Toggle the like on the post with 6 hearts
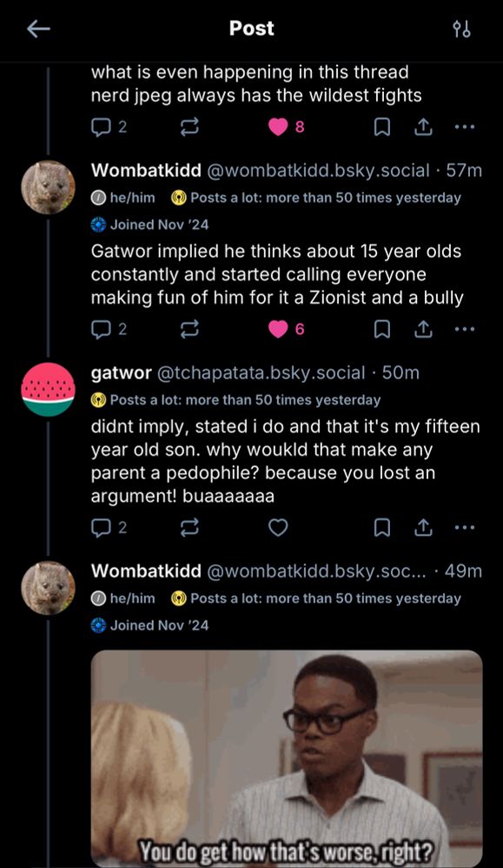The height and width of the screenshot is (868, 503). pyautogui.click(x=276, y=328)
